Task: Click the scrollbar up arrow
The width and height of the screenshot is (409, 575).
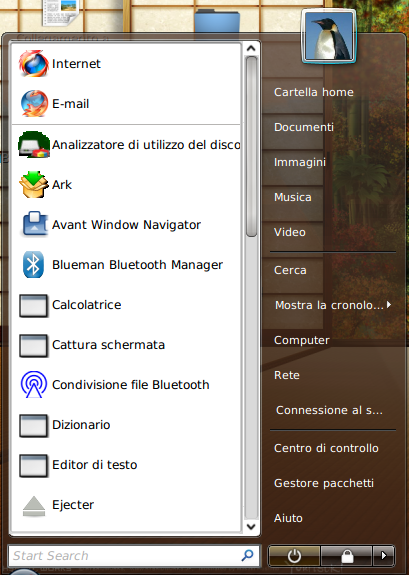Action: tap(251, 48)
